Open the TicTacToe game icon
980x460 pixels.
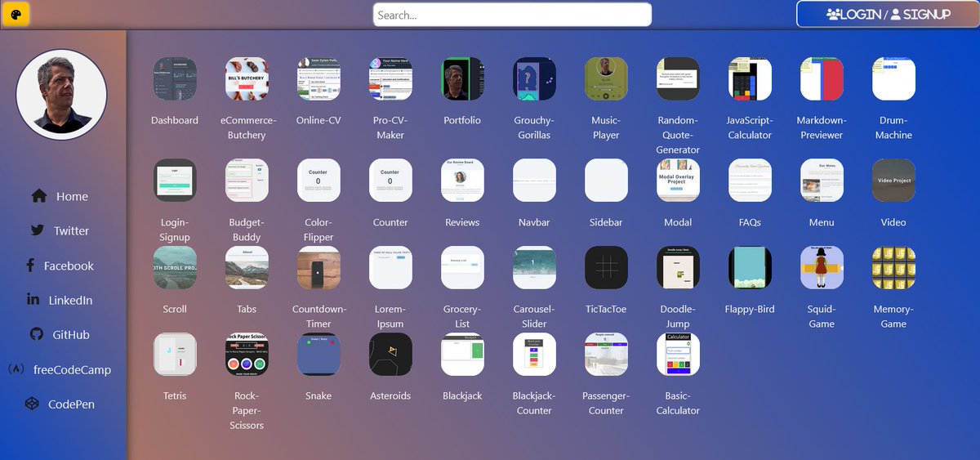coord(606,267)
